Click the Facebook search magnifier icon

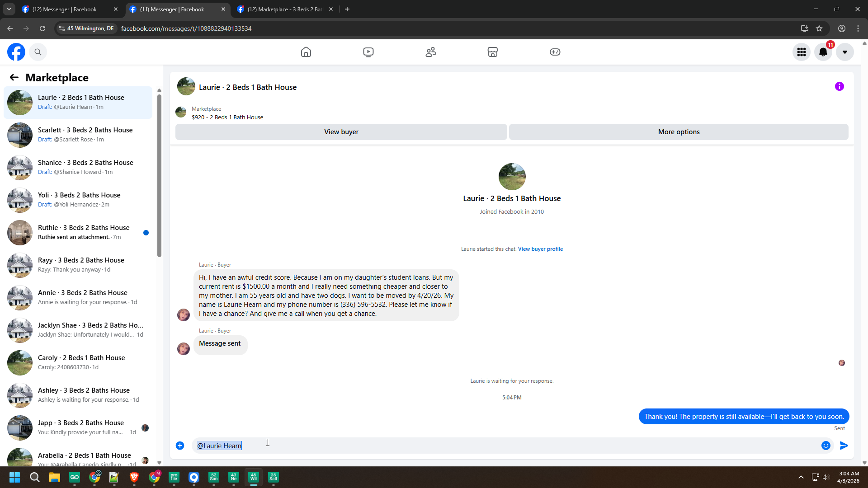(x=38, y=52)
